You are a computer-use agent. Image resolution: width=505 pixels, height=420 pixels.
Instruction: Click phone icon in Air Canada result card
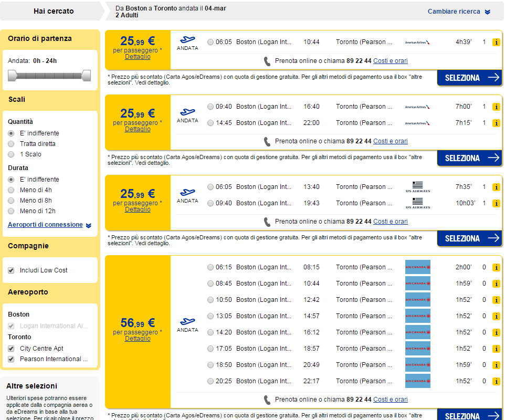click(x=267, y=400)
